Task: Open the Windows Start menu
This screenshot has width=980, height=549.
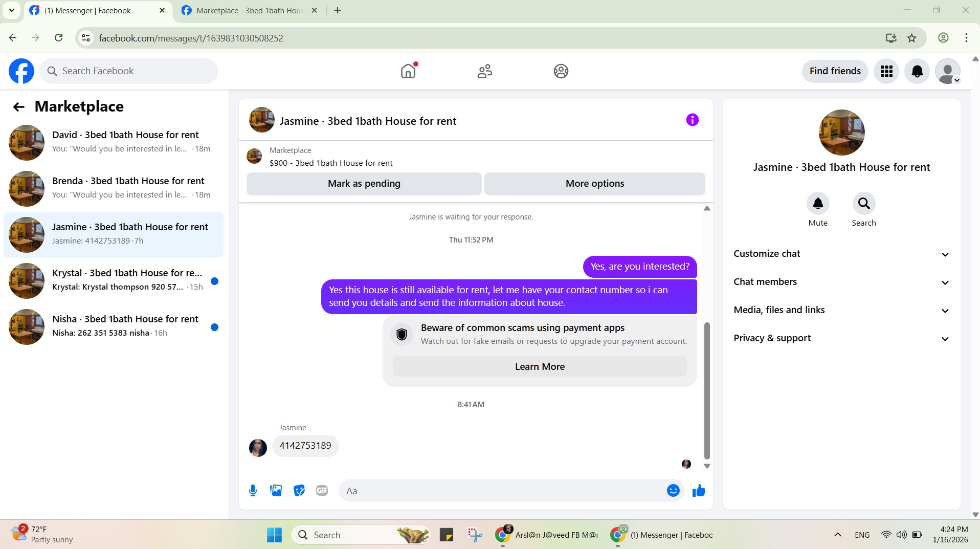Action: click(274, 535)
